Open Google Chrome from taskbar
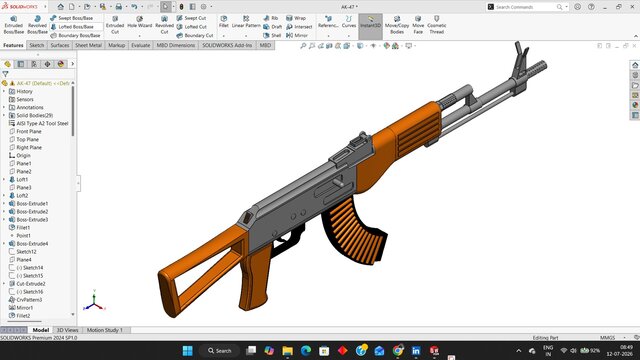 coord(398,351)
